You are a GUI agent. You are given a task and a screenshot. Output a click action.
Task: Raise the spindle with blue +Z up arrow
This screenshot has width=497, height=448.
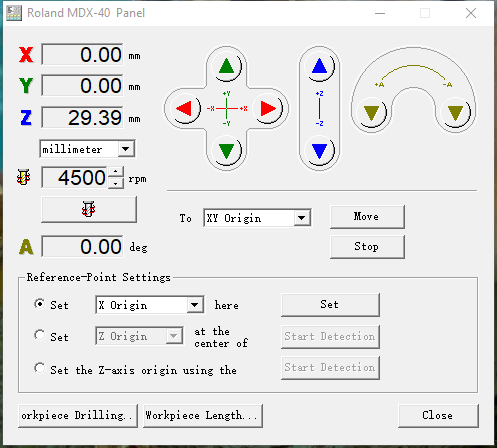[x=319, y=66]
